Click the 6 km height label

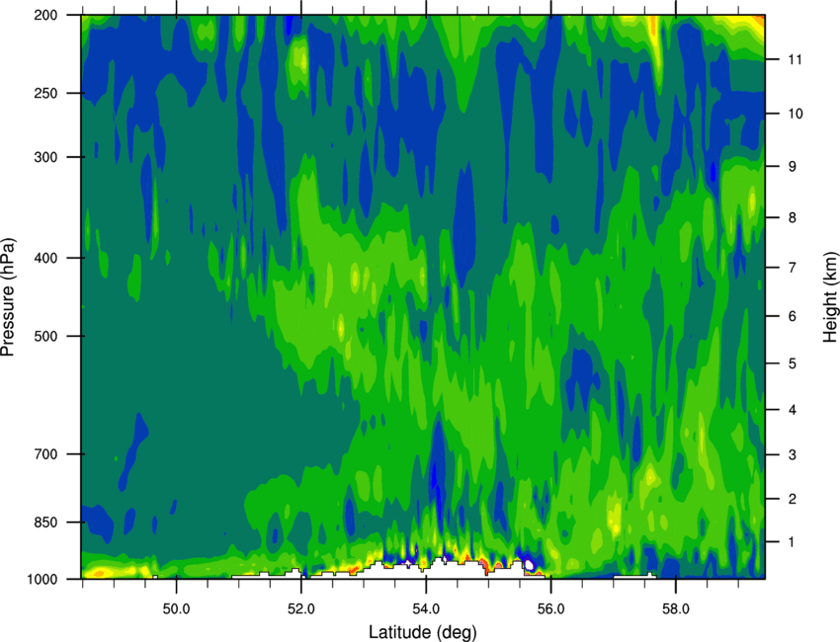[x=793, y=316]
